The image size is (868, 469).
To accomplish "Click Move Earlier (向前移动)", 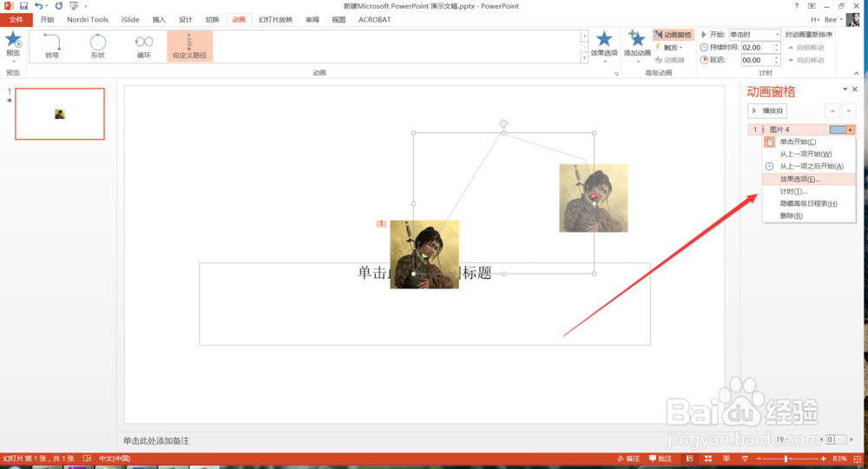I will [806, 48].
